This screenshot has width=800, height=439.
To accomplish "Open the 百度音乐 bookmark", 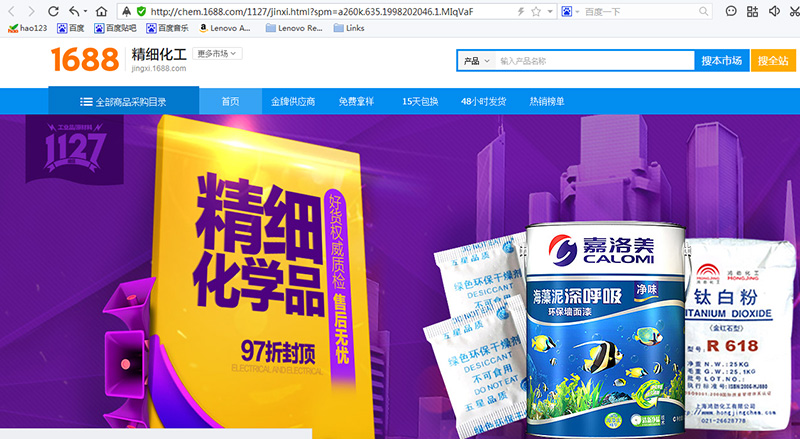I will [x=167, y=28].
